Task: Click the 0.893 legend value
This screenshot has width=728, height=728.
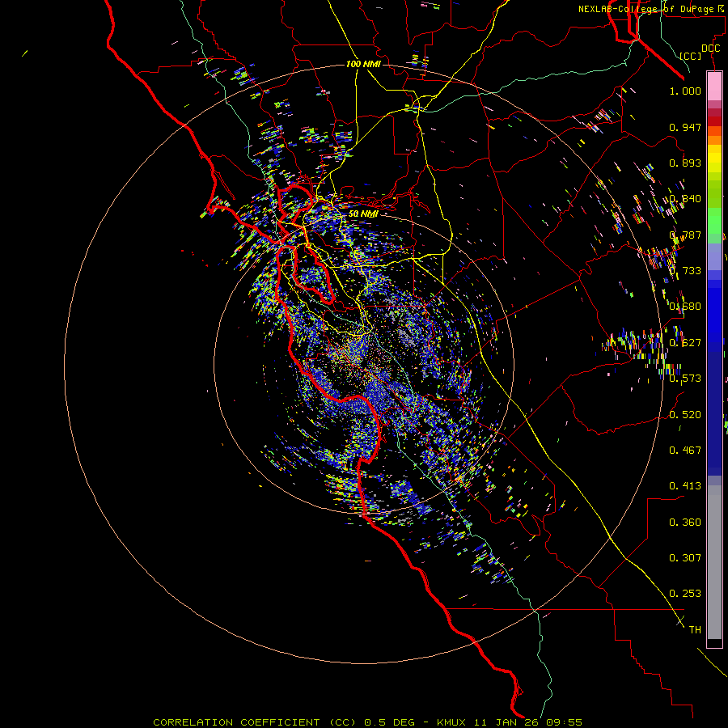Action: click(685, 163)
